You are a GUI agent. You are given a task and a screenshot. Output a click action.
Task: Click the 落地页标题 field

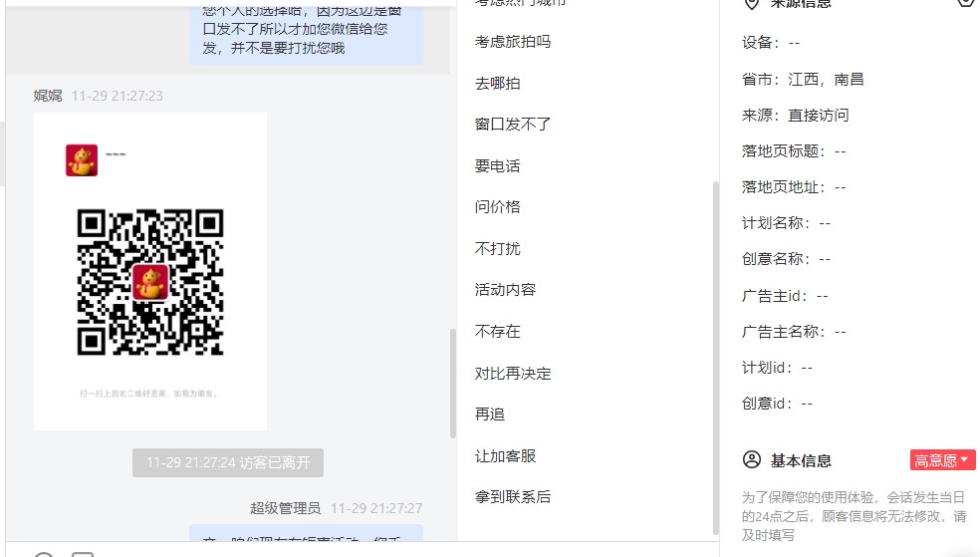pyautogui.click(x=794, y=151)
